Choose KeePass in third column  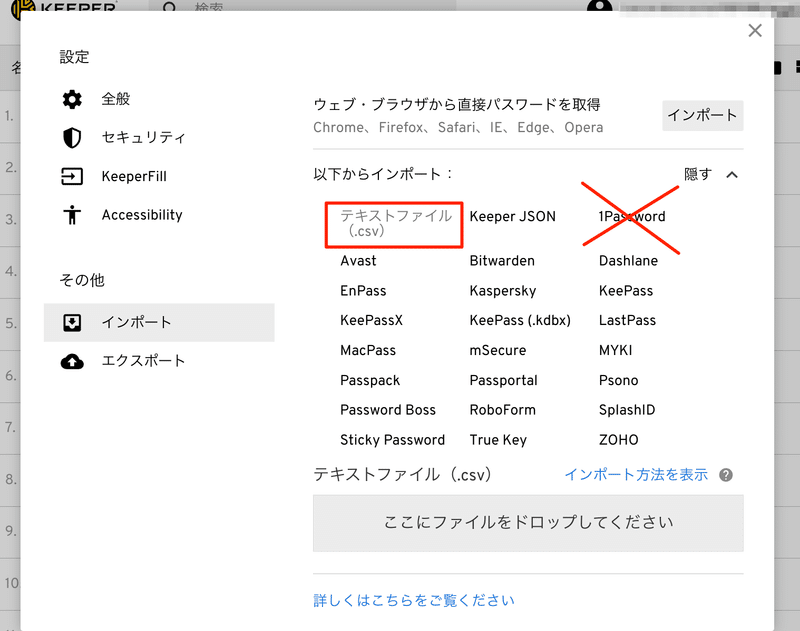pyautogui.click(x=626, y=291)
